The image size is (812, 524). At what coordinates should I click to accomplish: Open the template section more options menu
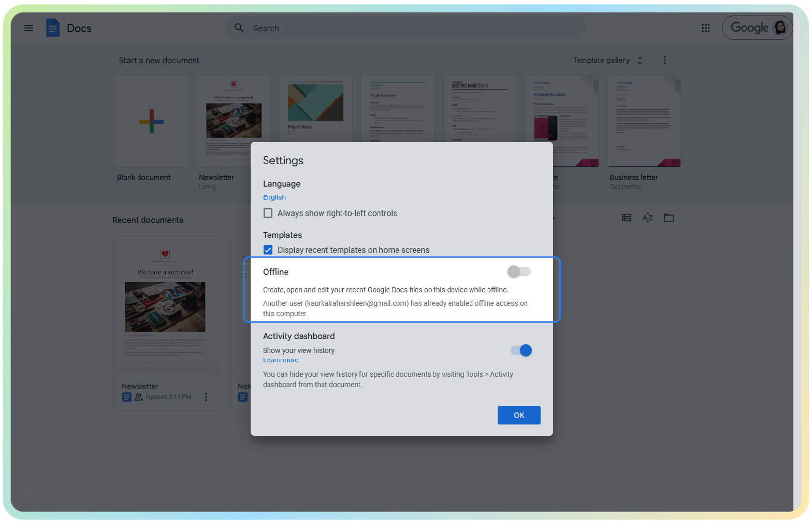click(665, 60)
